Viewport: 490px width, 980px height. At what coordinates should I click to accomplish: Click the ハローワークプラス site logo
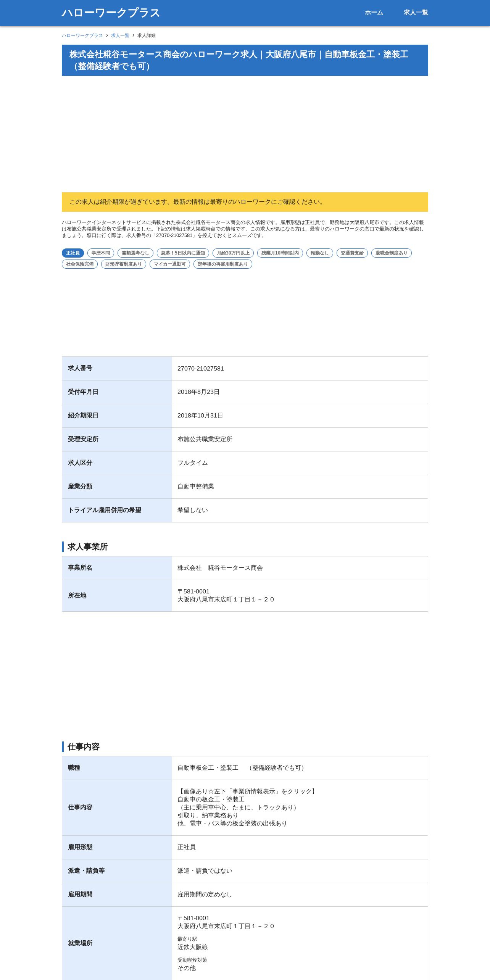[x=111, y=13]
